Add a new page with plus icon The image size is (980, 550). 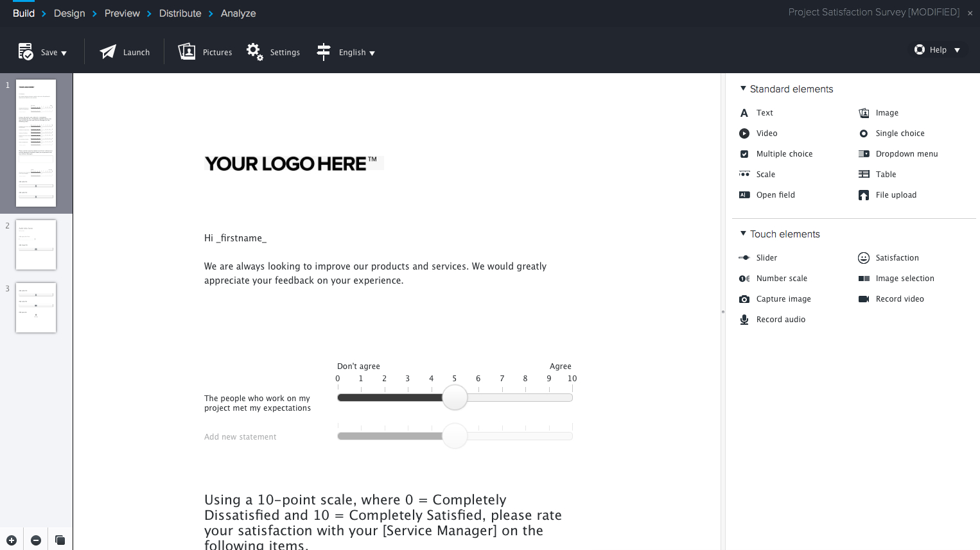(12, 540)
